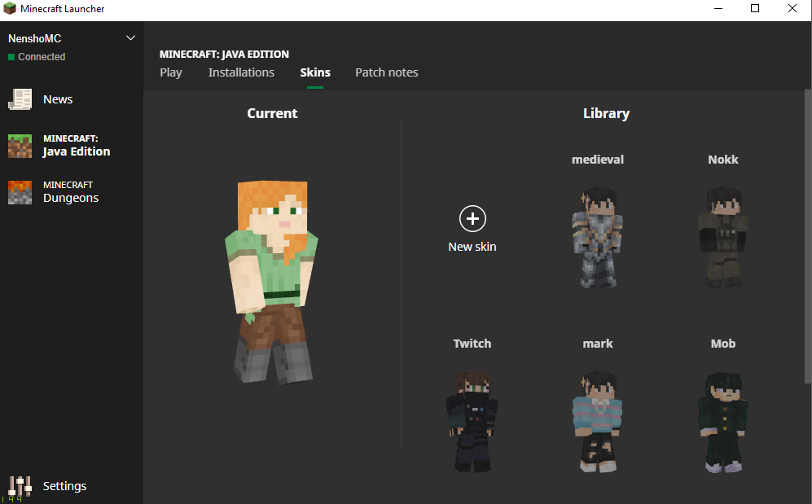Select the Mob skin thumbnail

723,421
